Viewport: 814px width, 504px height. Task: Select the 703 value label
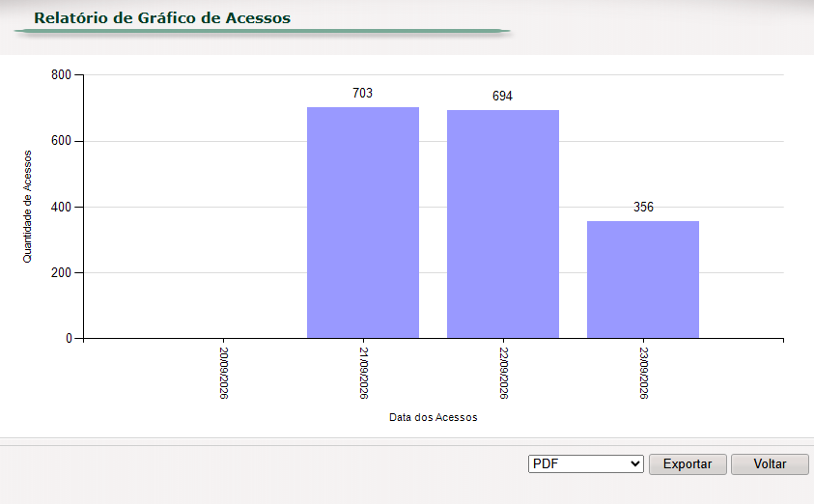pos(362,93)
